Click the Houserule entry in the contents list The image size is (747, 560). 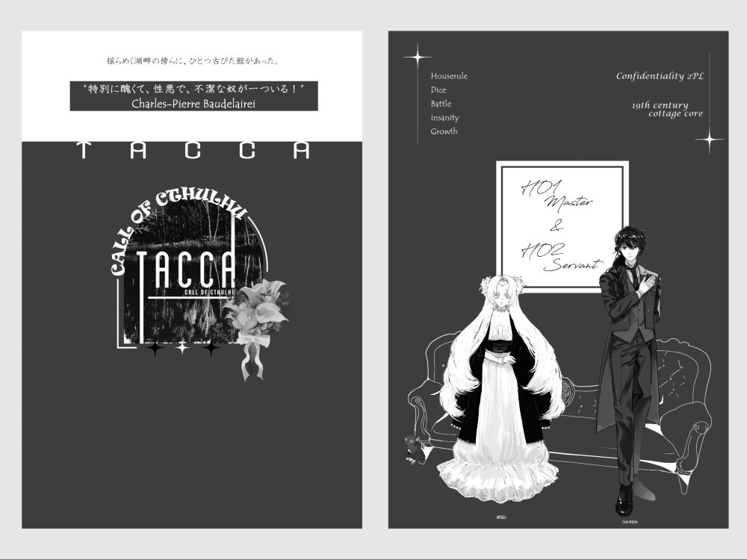click(x=449, y=75)
